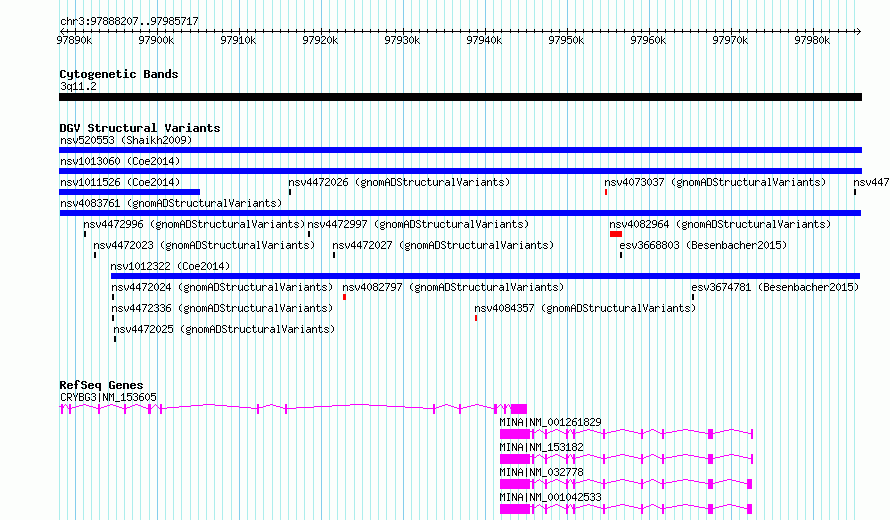Viewport: 890px width, 520px height.
Task: Click nsv4472026 gnomAD variant label
Action: [x=398, y=182]
